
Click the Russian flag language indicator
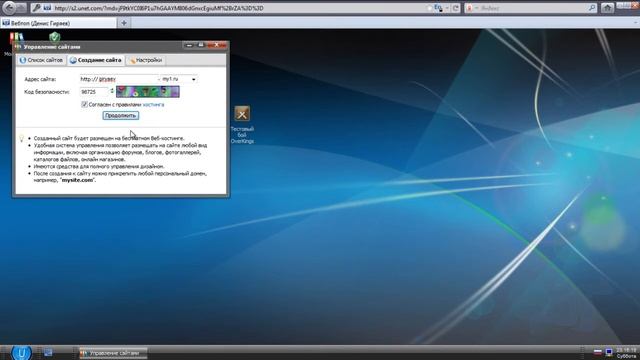click(598, 352)
